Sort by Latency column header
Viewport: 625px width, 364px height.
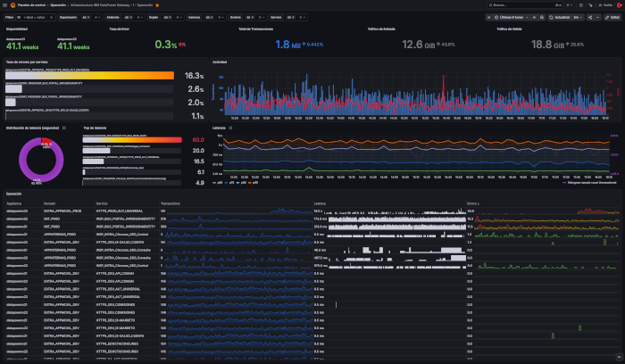pos(320,203)
